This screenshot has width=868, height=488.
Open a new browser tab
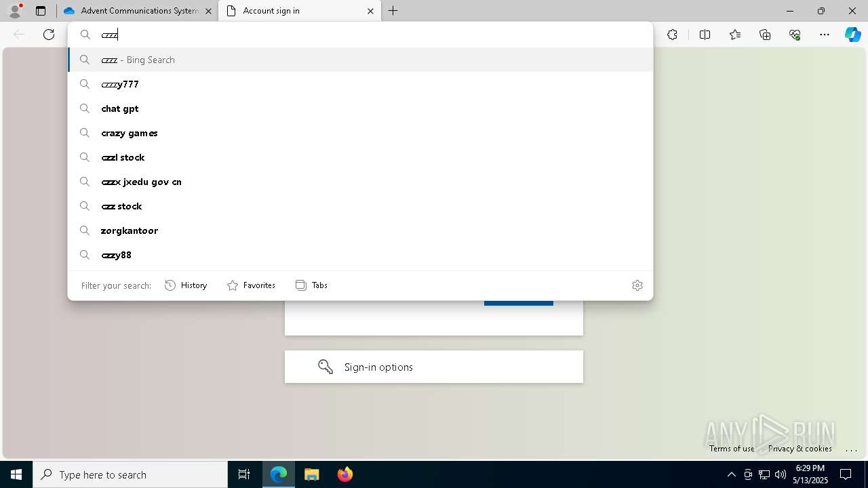pyautogui.click(x=393, y=11)
